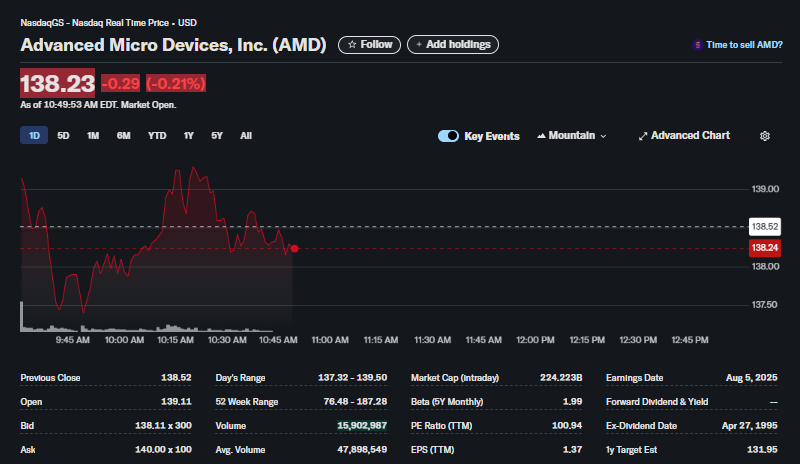Click 52 Week Range value 76.48 - 187.28
This screenshot has height=464, width=800.
coord(355,402)
